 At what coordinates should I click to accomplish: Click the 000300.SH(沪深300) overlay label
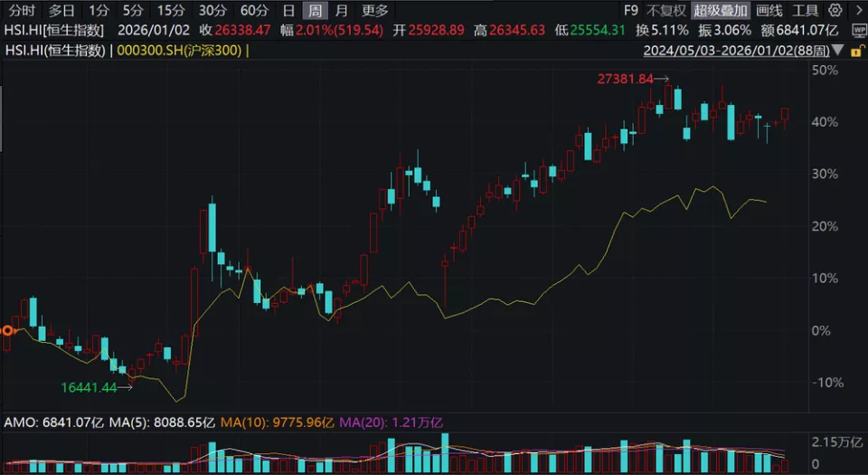(179, 50)
